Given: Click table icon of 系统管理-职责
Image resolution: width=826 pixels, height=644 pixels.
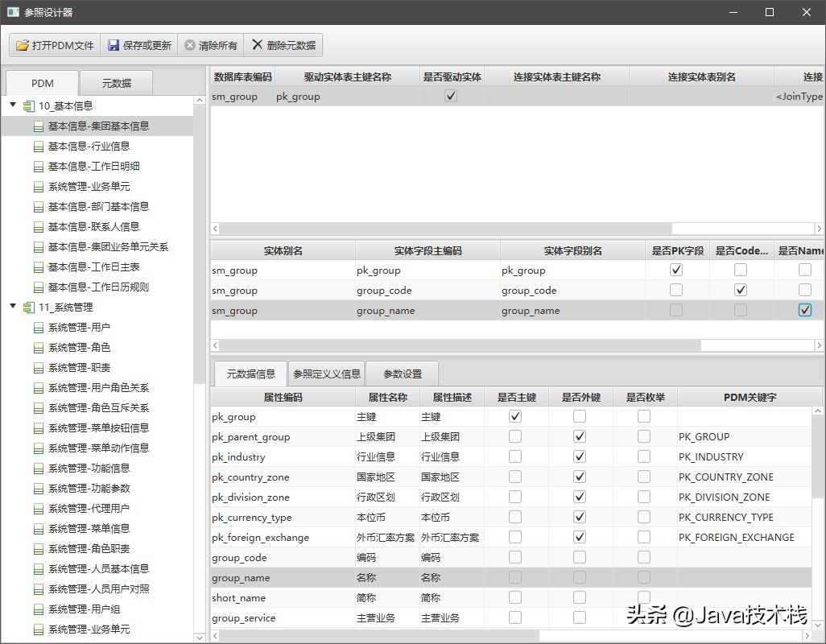Looking at the screenshot, I should coord(39,368).
